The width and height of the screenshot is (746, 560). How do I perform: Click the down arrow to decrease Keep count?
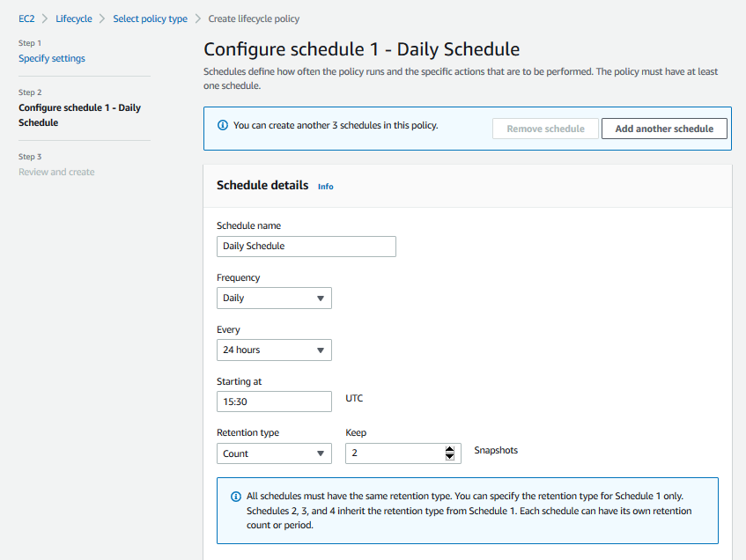448,458
